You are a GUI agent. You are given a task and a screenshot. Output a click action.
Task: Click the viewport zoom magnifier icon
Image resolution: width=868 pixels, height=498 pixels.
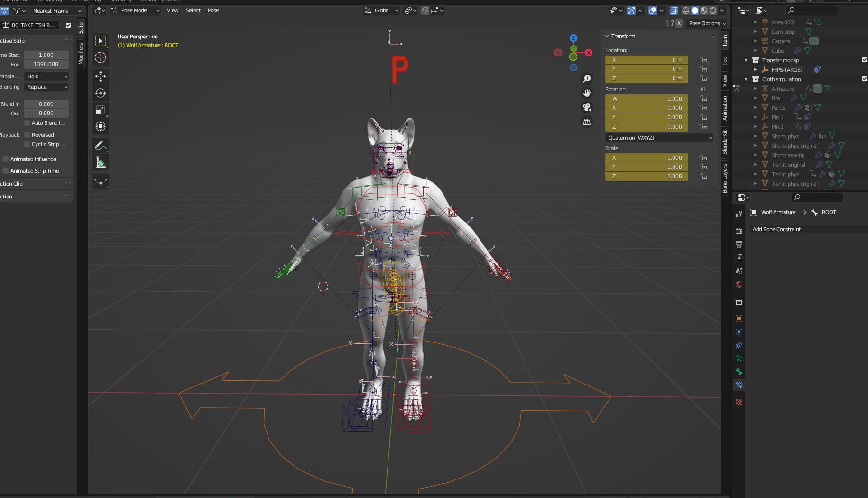click(587, 79)
